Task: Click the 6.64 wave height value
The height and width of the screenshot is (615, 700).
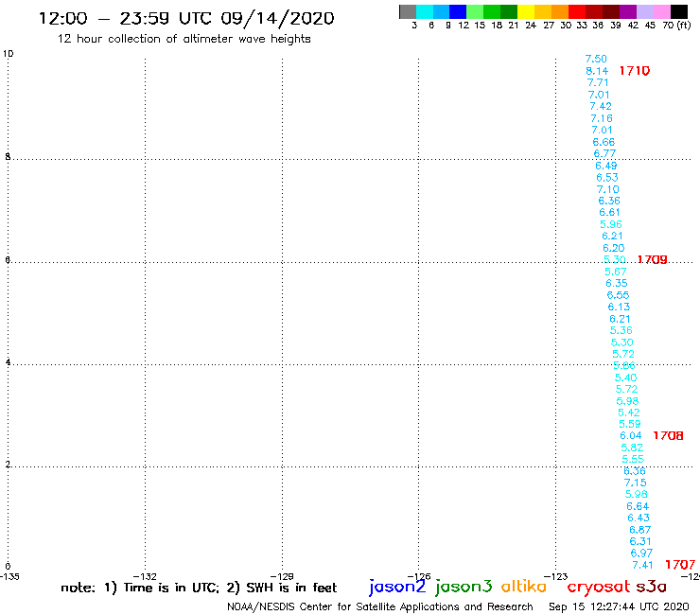Action: (x=638, y=506)
